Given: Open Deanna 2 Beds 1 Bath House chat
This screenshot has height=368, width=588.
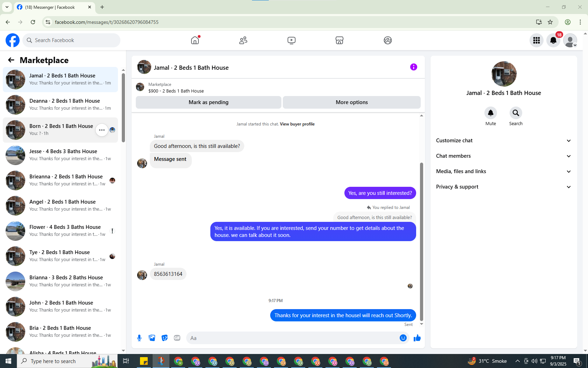Looking at the screenshot, I should coord(60,105).
